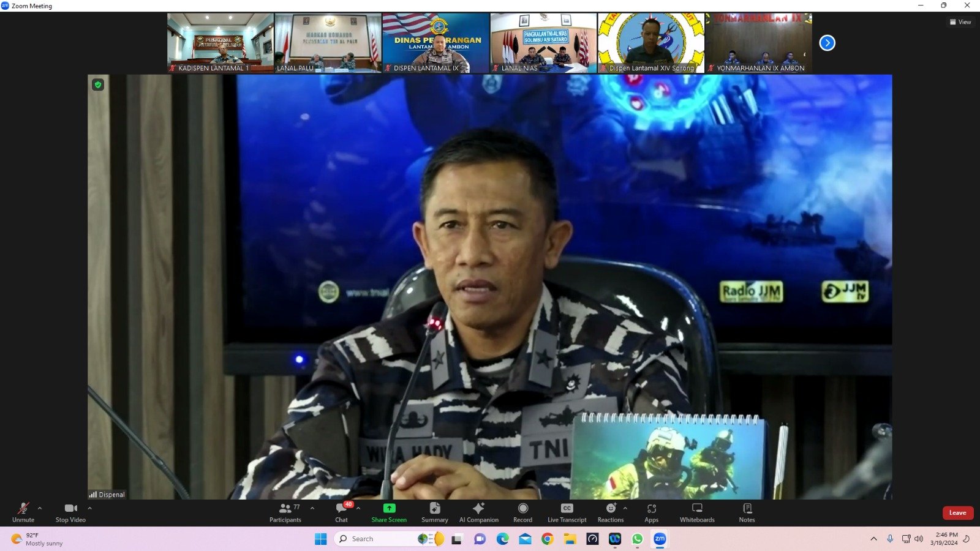Image resolution: width=980 pixels, height=551 pixels.
Task: Open the Chat panel
Action: click(341, 512)
